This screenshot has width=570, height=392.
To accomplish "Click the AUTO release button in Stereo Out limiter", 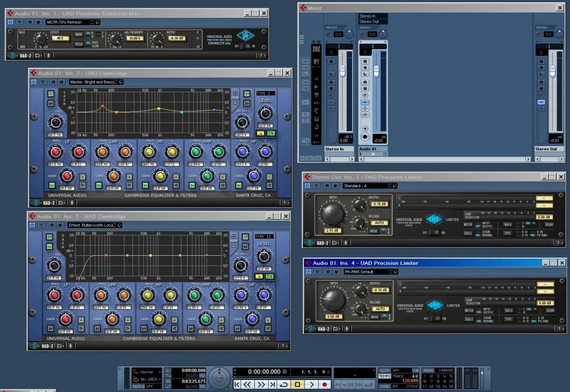I will (x=379, y=223).
